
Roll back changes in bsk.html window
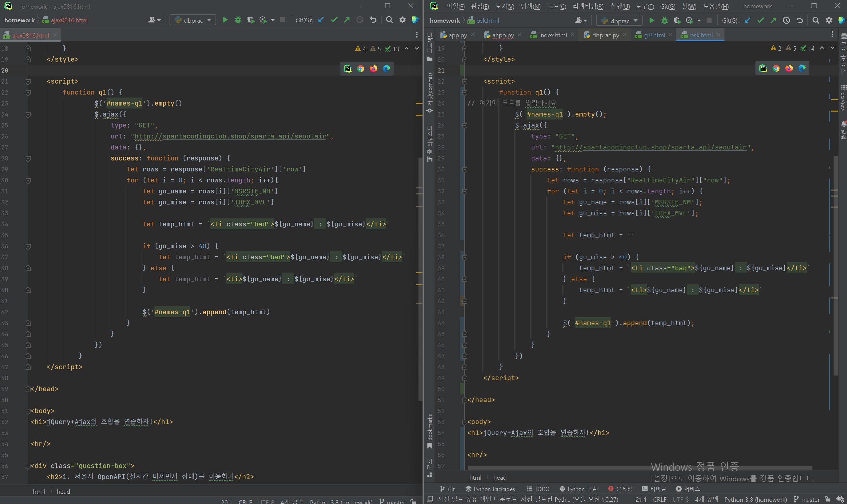[x=800, y=20]
